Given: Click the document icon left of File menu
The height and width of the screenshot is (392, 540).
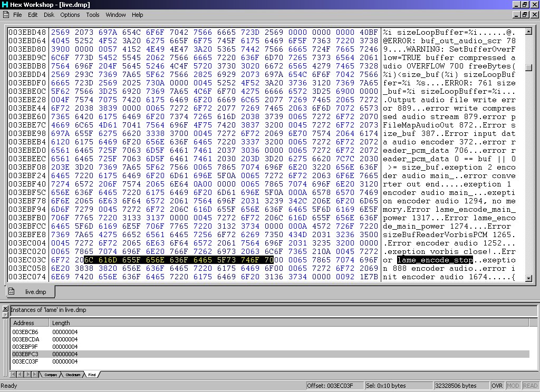Looking at the screenshot, I should (x=6, y=14).
